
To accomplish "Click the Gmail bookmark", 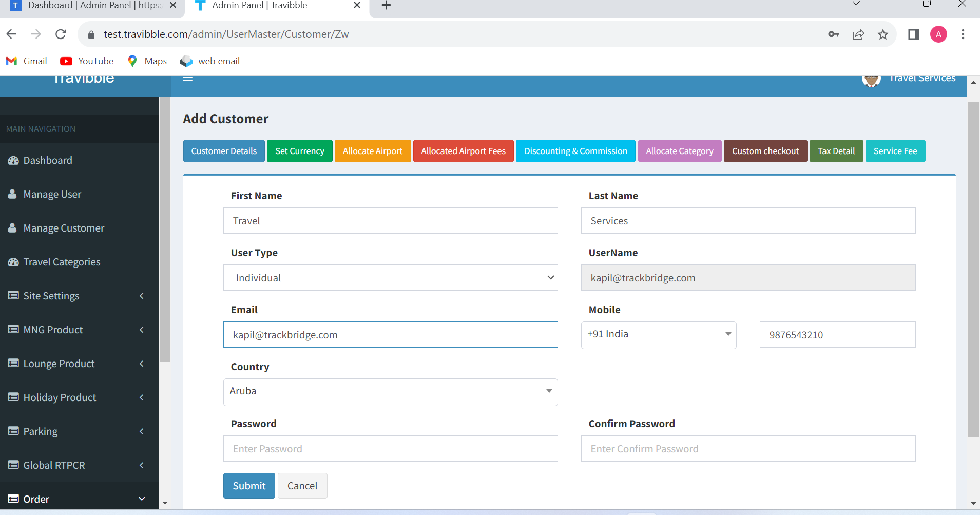I will pos(26,61).
